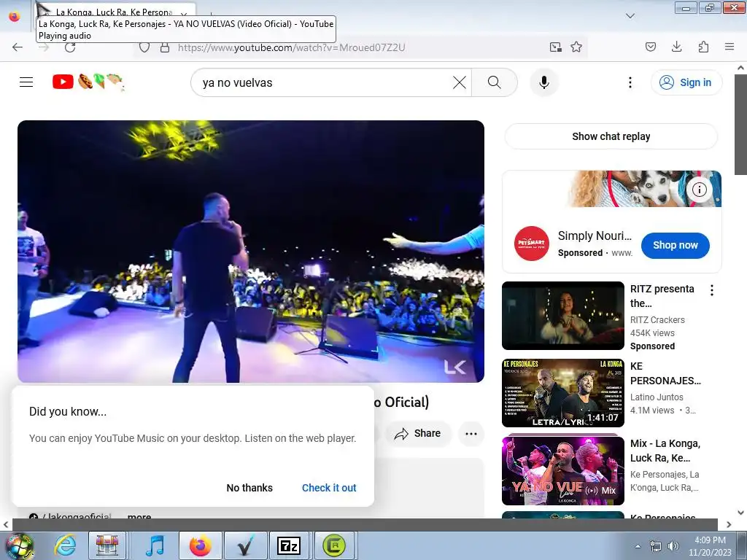Click the video player
The width and height of the screenshot is (747, 560).
251,252
